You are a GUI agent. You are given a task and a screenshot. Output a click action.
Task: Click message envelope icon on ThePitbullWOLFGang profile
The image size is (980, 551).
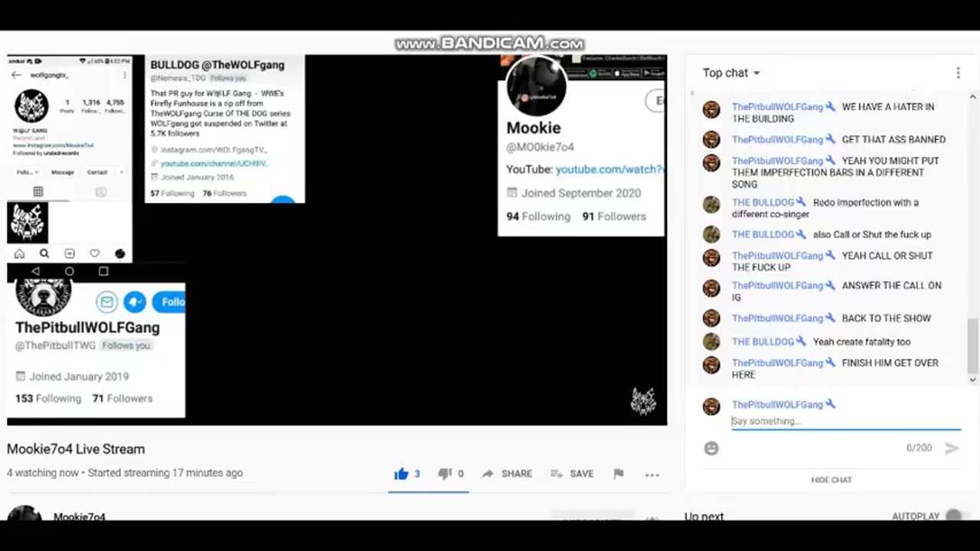[x=106, y=302]
